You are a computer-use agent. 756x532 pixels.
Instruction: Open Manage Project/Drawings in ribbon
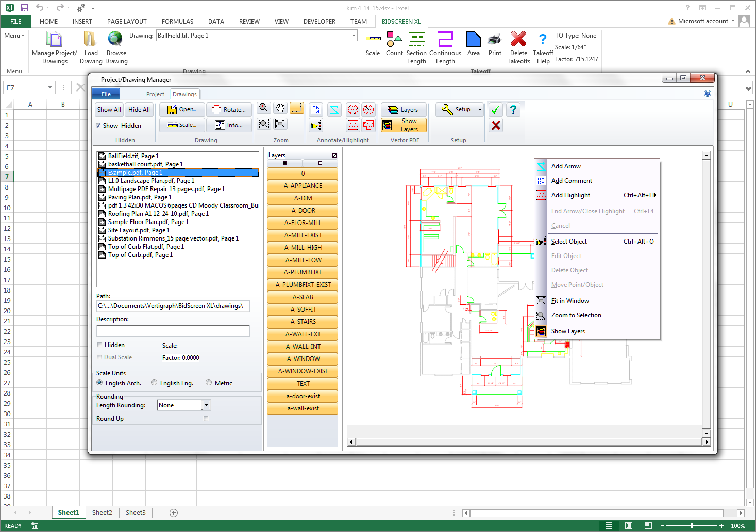[x=55, y=48]
